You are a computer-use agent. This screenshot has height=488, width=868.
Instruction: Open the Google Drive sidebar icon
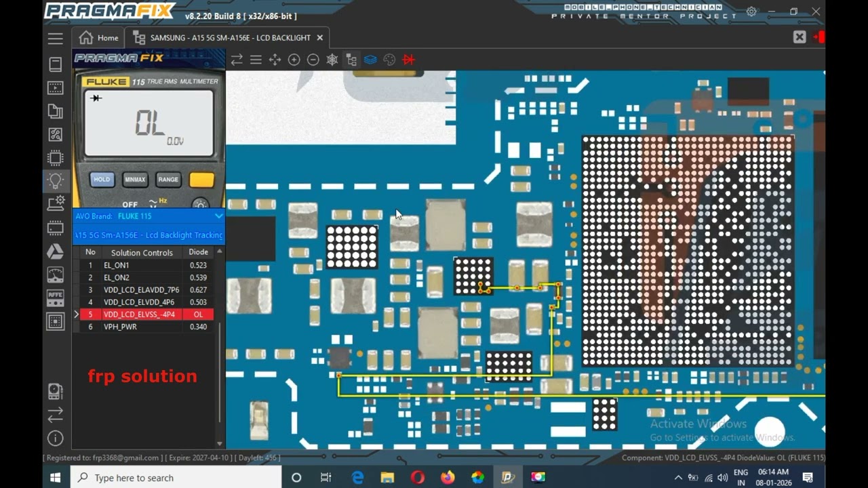(56, 251)
